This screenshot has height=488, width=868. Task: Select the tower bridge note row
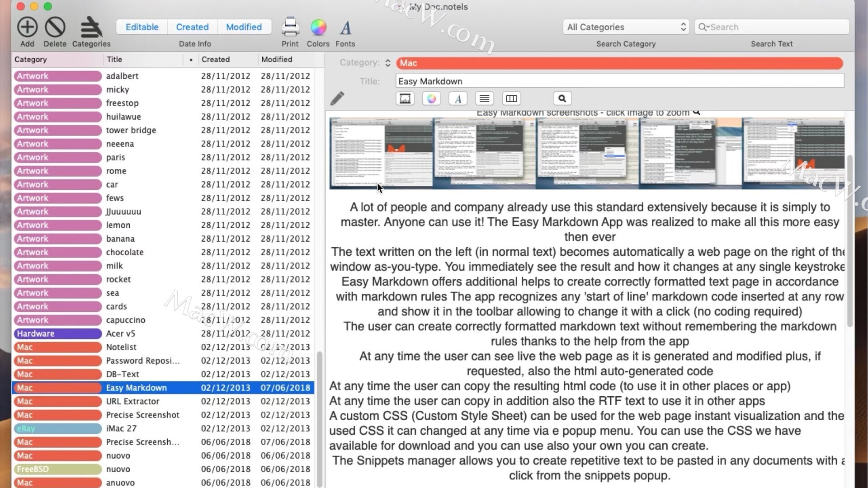(163, 130)
